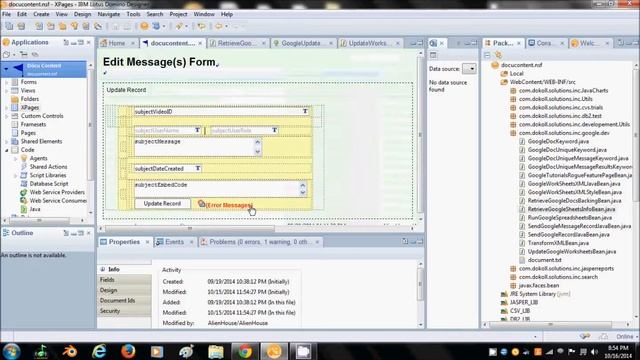
Task: Click the editor vertical scrollbar
Action: click(x=420, y=135)
